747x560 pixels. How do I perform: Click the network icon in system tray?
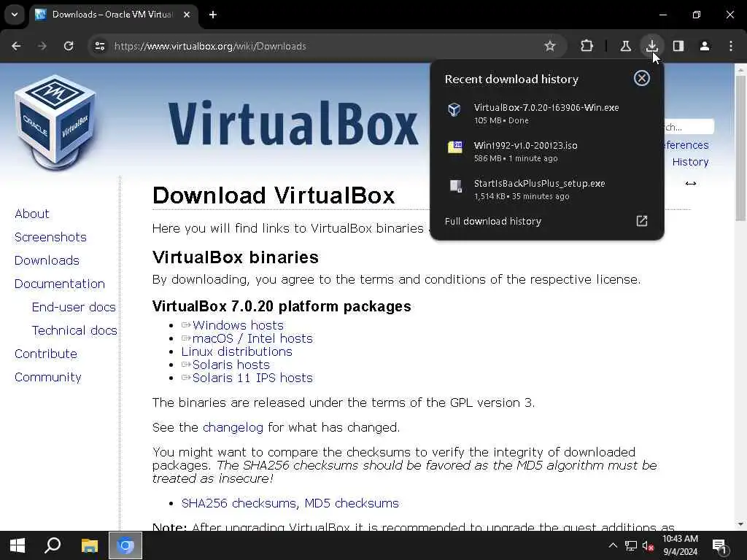pos(631,545)
